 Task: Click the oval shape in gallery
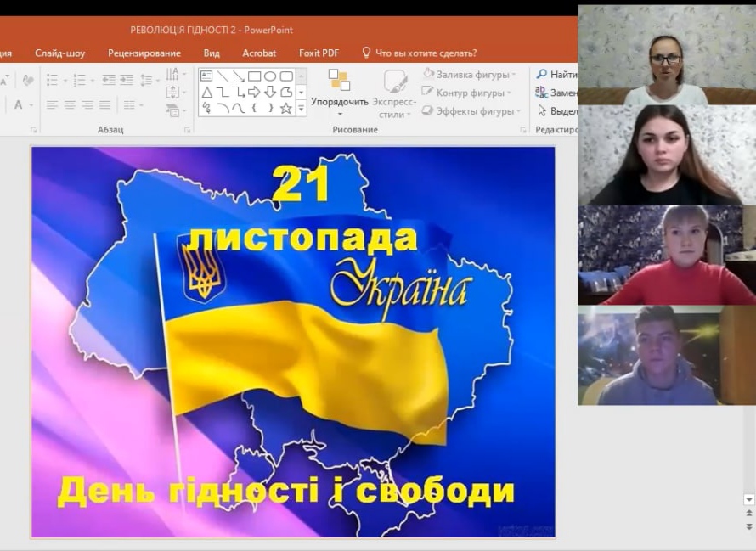tap(270, 76)
